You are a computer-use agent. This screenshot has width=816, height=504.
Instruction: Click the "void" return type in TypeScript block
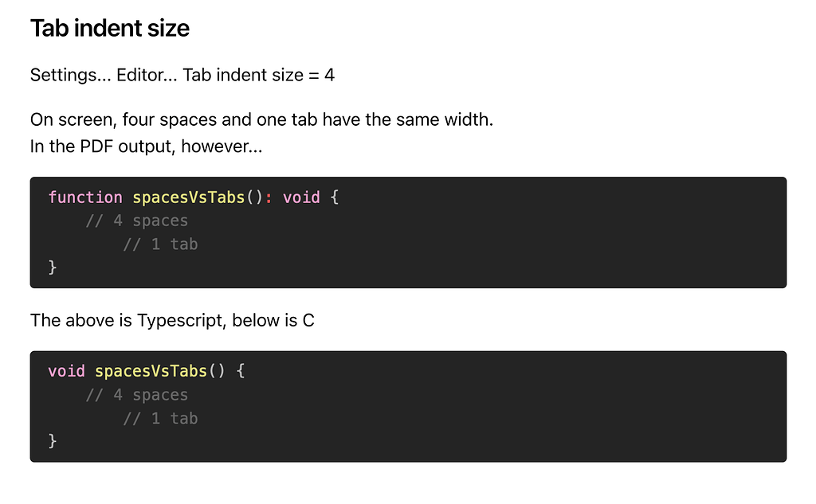(301, 197)
